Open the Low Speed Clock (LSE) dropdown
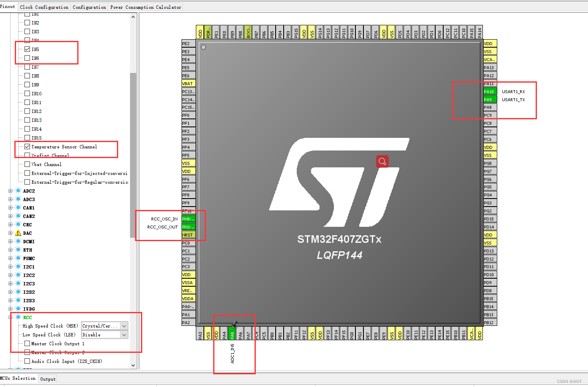The image size is (588, 387). pyautogui.click(x=124, y=334)
